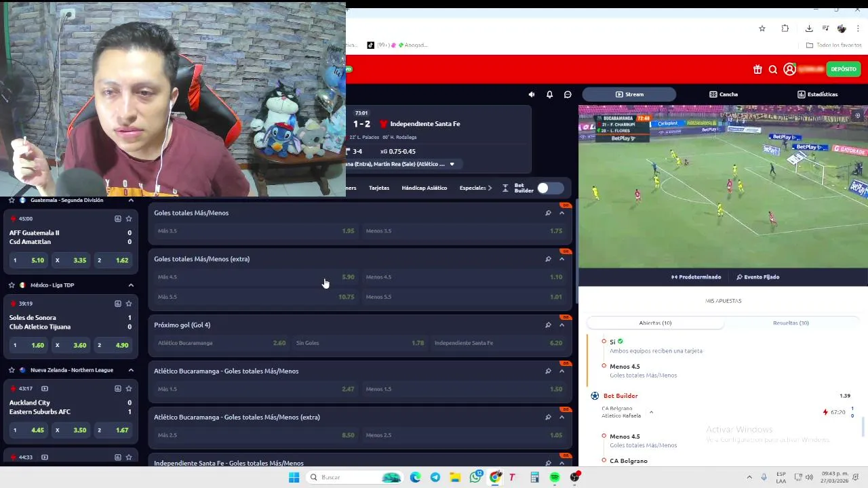Open match notifications bell icon
The height and width of the screenshot is (488, 868).
click(x=549, y=94)
